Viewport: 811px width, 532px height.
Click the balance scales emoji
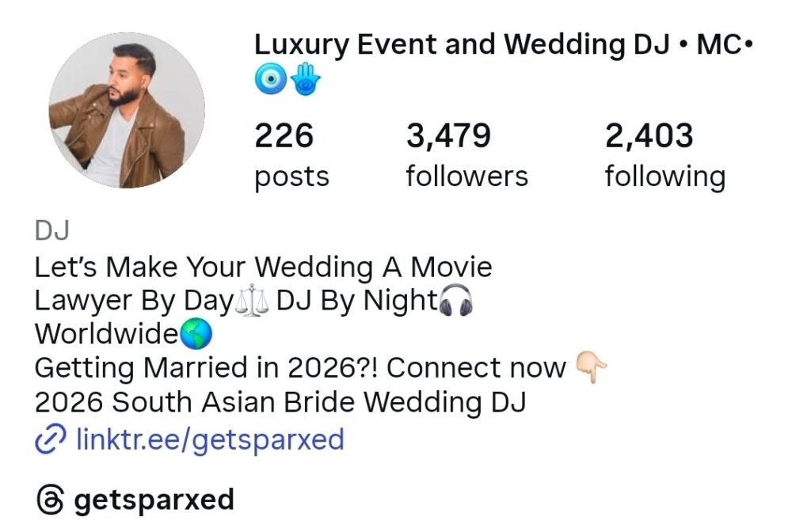pyautogui.click(x=252, y=300)
